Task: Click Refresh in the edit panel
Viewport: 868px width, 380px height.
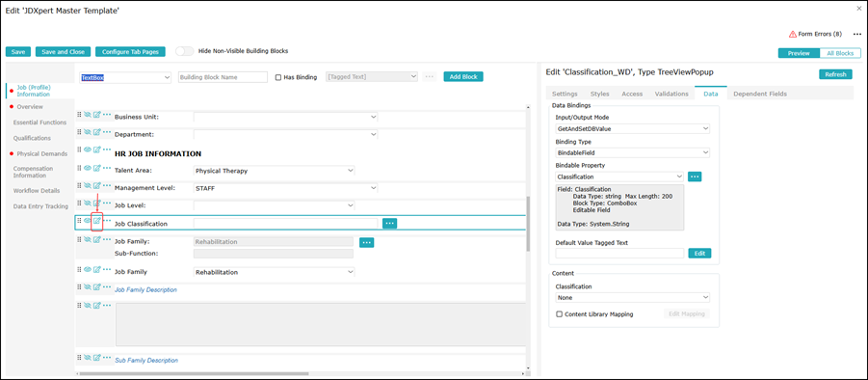Action: [x=835, y=74]
